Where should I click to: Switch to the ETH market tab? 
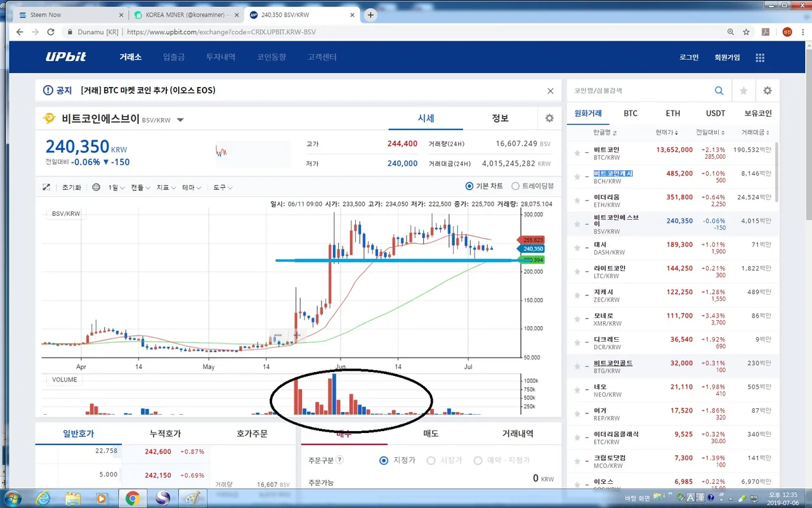673,114
